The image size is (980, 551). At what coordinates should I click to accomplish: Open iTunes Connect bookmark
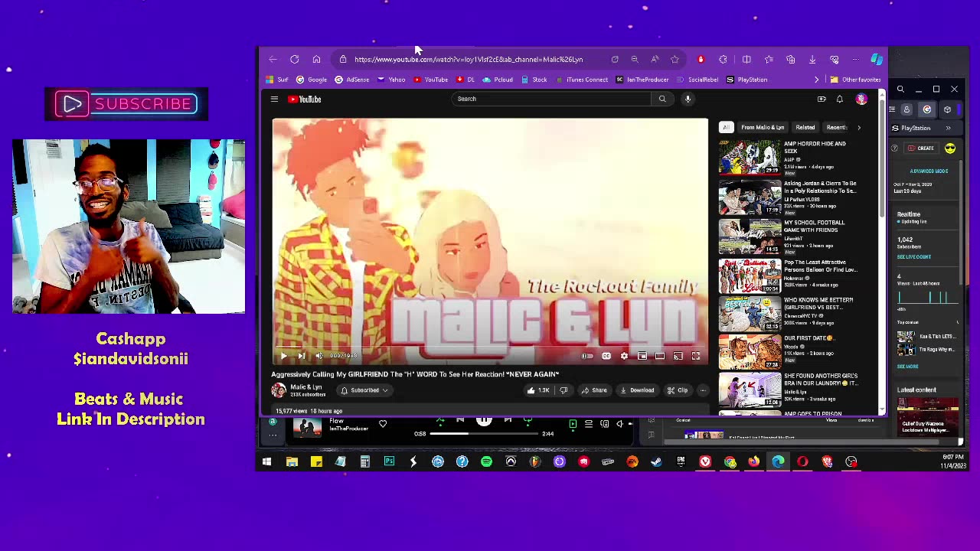tap(582, 80)
